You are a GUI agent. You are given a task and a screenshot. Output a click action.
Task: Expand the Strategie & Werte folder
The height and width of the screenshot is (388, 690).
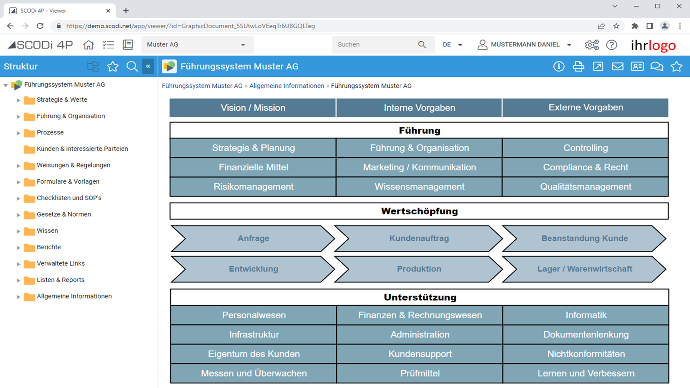click(18, 100)
